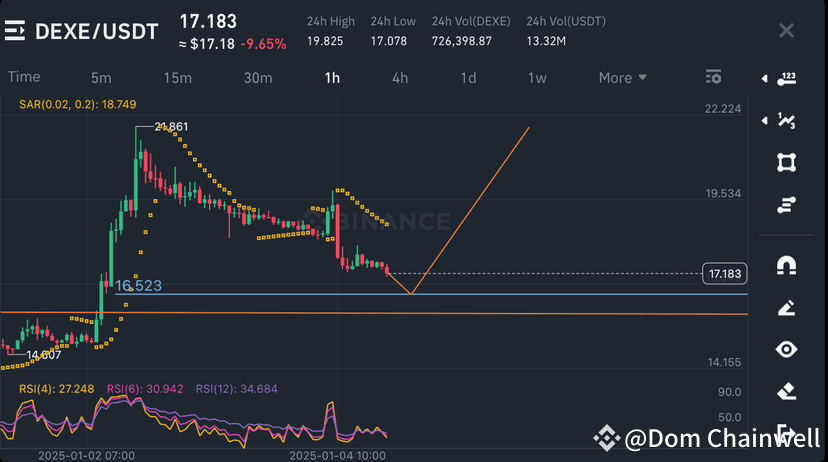
Task: Open chart indicator settings icon
Action: pos(713,77)
